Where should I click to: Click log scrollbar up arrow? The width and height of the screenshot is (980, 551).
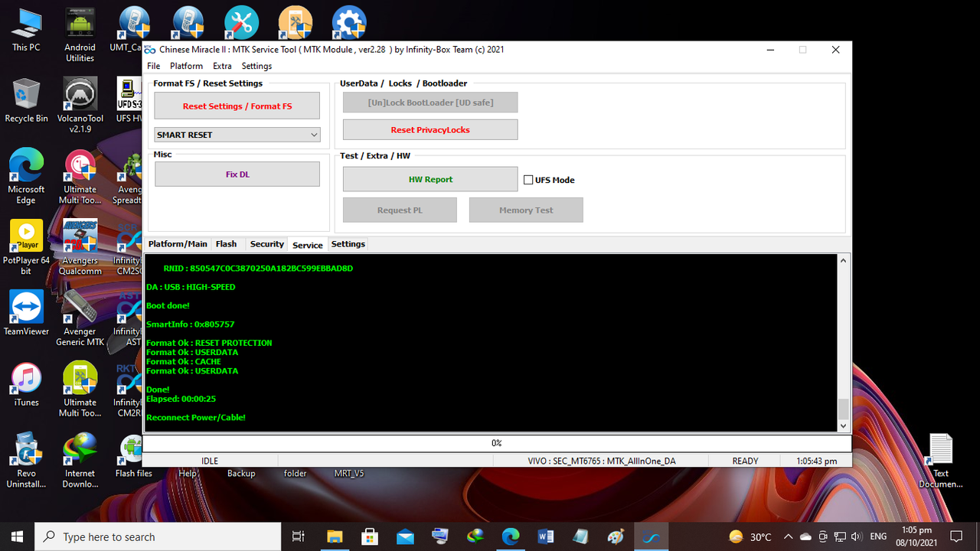click(843, 261)
